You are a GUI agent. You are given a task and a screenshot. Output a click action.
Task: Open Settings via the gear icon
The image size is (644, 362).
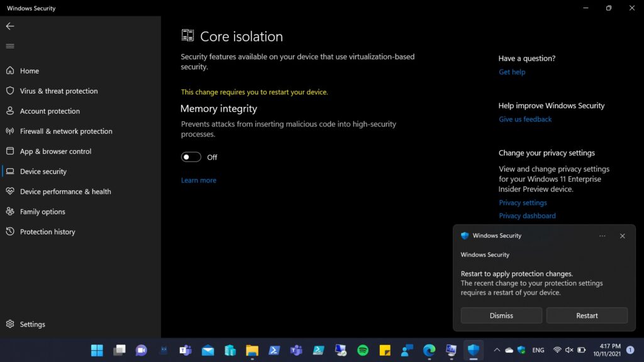click(9, 324)
